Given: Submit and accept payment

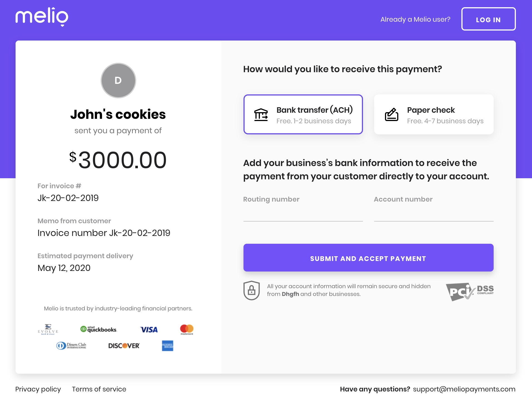Looking at the screenshot, I should (369, 258).
